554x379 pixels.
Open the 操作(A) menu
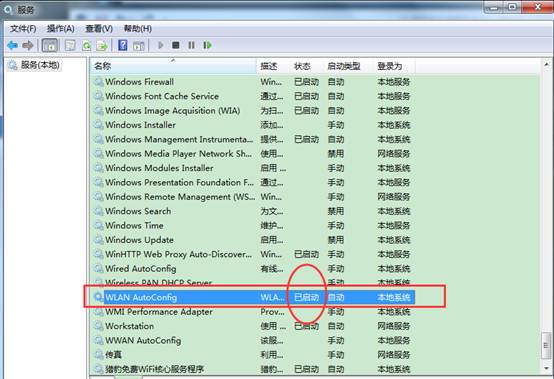[61, 29]
